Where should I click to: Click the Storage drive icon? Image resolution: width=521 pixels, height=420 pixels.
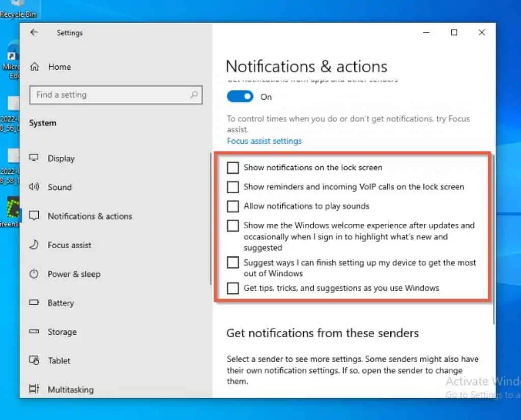pyautogui.click(x=34, y=332)
